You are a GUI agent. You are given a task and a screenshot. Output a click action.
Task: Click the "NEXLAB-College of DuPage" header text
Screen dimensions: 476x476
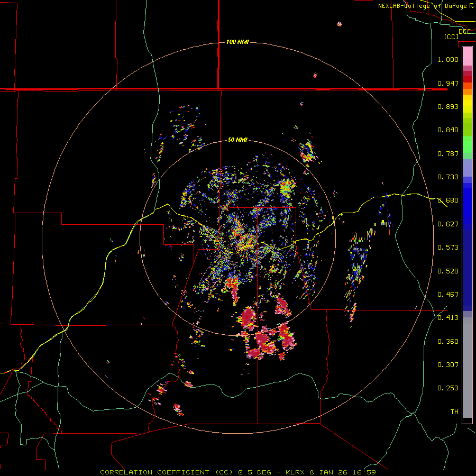422,6
